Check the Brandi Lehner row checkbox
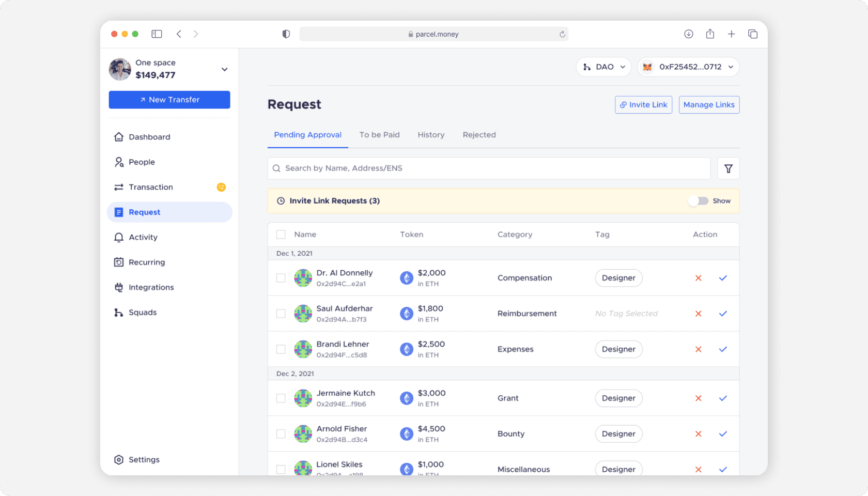This screenshot has width=868, height=496. tap(281, 349)
